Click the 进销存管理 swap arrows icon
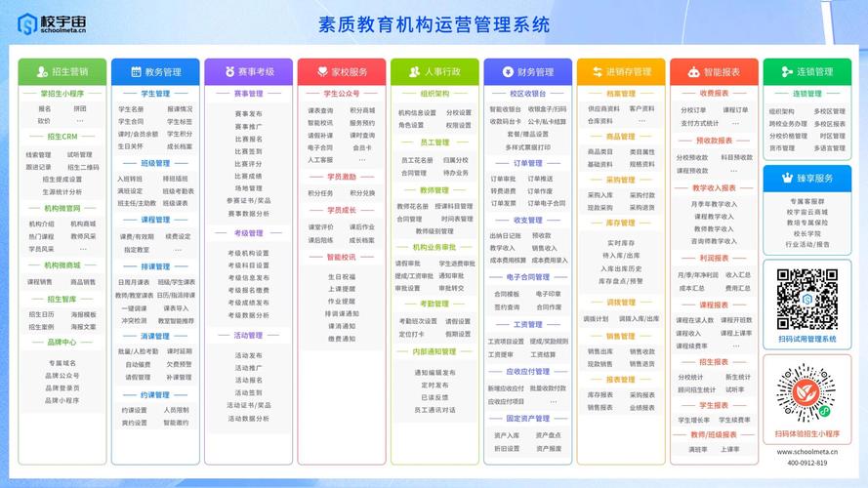868x488 pixels. (x=598, y=72)
